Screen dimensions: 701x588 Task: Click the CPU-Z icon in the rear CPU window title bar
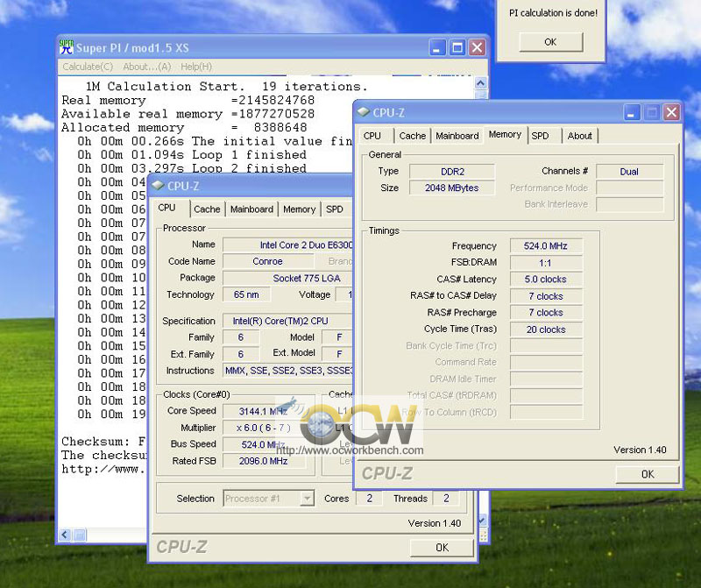[158, 186]
